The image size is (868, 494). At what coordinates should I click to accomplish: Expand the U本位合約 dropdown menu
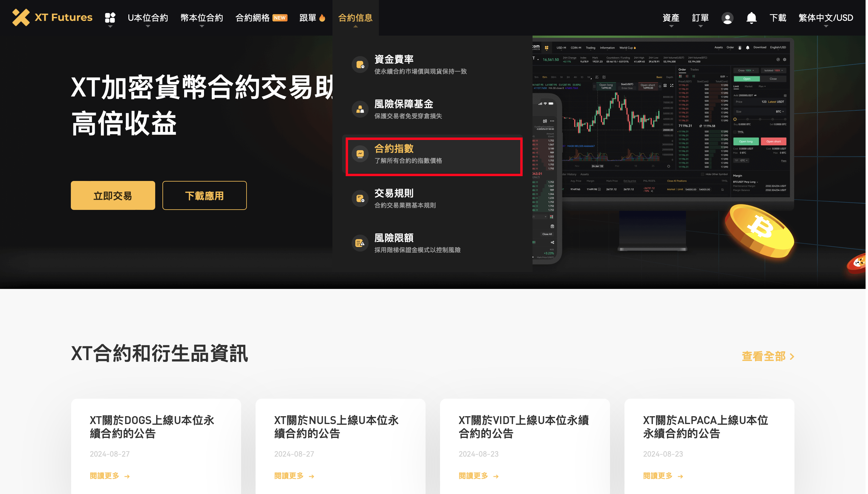(x=148, y=18)
